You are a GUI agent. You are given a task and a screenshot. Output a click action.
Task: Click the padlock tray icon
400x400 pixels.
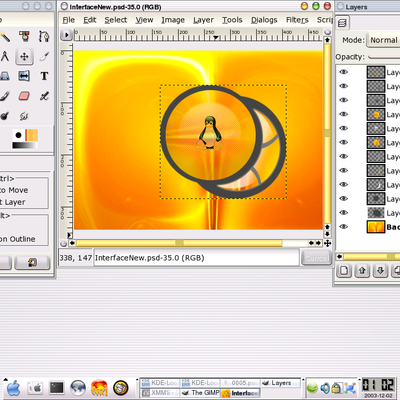pyautogui.click(x=337, y=388)
